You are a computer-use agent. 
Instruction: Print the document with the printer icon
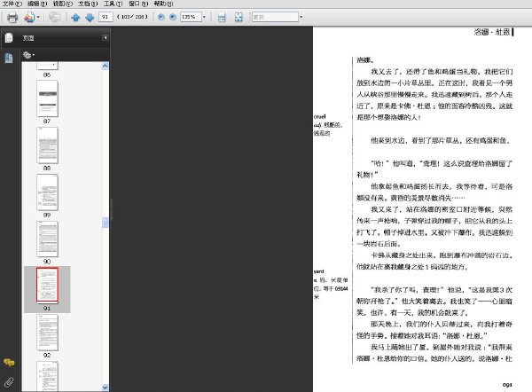click(x=12, y=17)
